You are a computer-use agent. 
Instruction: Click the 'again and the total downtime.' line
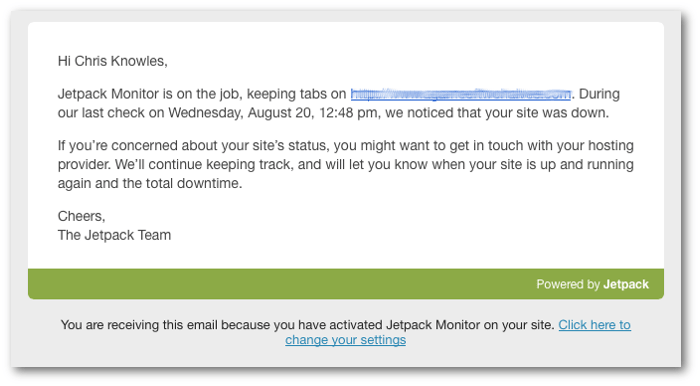tap(150, 183)
